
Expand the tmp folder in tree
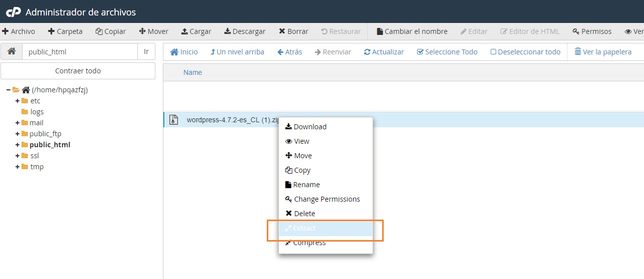pos(17,167)
